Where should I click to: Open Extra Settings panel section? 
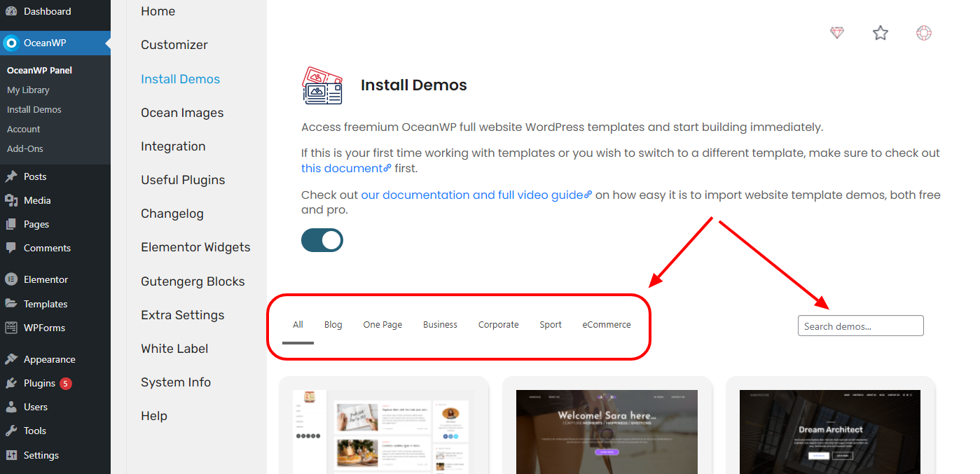point(183,315)
